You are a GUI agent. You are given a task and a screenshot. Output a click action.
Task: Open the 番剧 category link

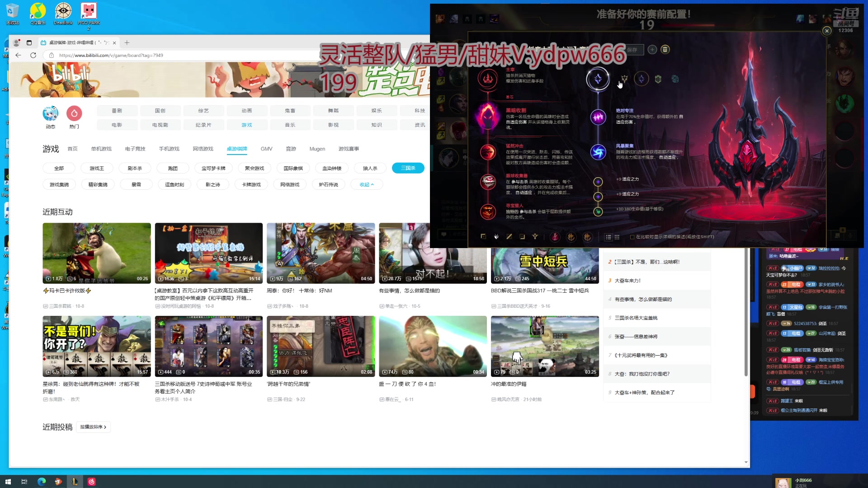[117, 110]
